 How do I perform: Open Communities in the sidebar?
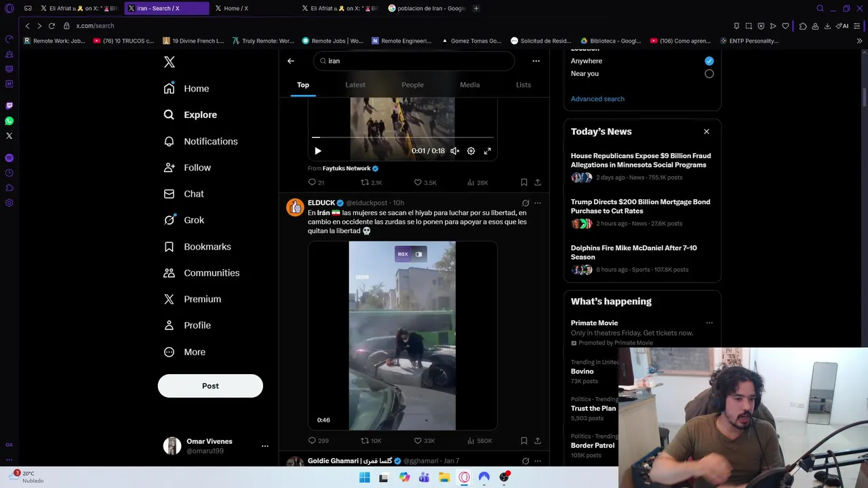tap(201, 272)
